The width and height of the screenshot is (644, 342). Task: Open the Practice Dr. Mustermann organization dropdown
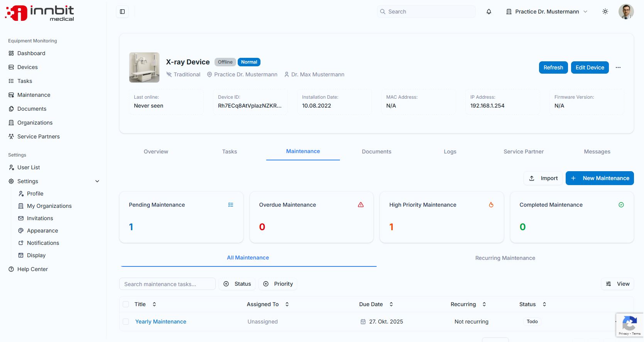coord(546,12)
